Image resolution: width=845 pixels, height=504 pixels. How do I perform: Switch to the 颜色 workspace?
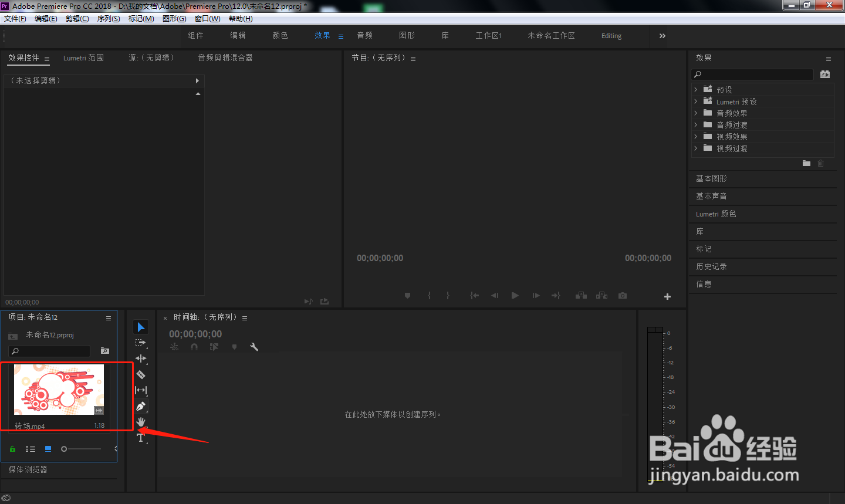(280, 36)
